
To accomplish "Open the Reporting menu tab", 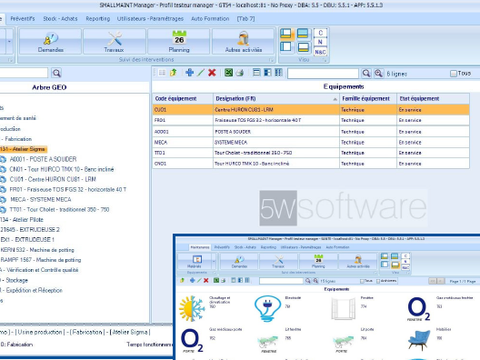I will click(x=98, y=19).
